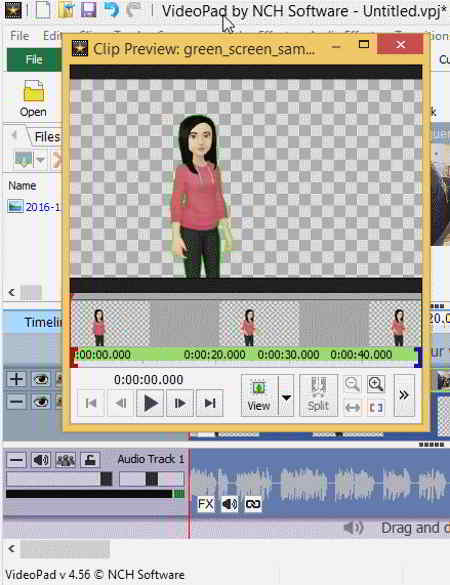Click the middle frame thumbnail in preview strip
The image size is (450, 585).
click(259, 324)
